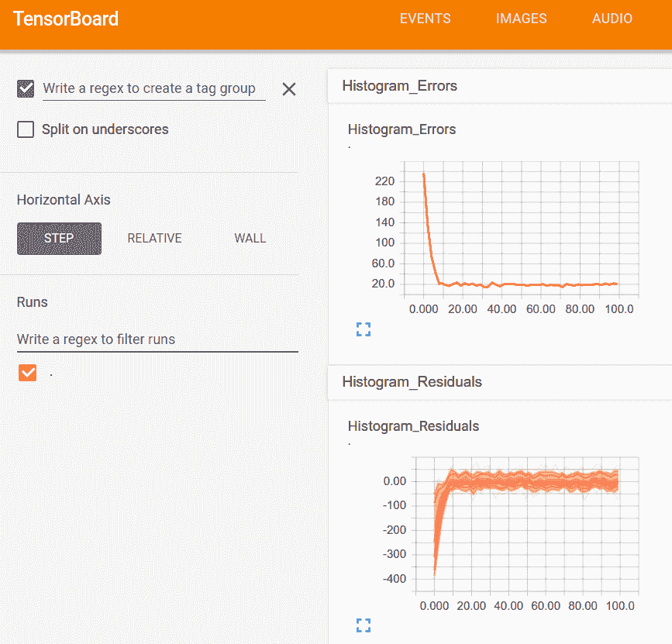The height and width of the screenshot is (644, 672).
Task: Choose WALL for horizontal axis
Action: coord(250,239)
